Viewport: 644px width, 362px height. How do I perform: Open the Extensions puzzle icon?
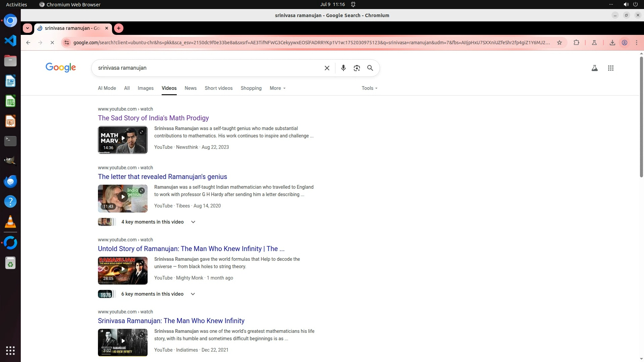pyautogui.click(x=576, y=43)
